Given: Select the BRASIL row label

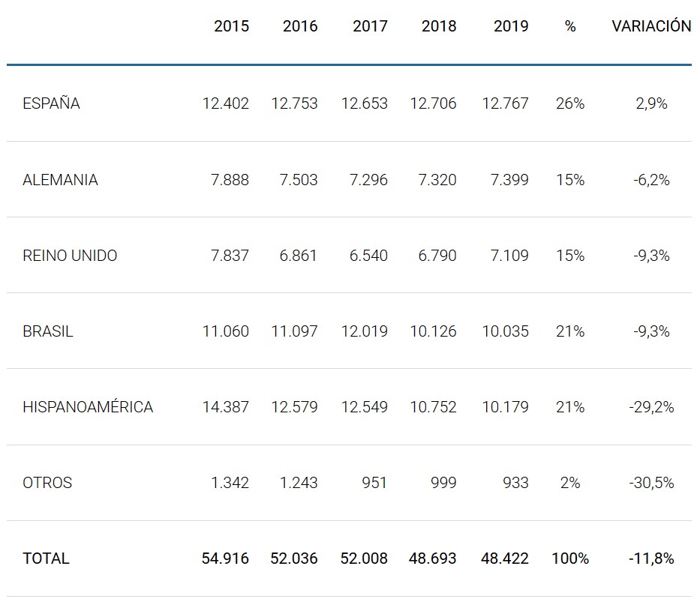Looking at the screenshot, I should pyautogui.click(x=48, y=331).
